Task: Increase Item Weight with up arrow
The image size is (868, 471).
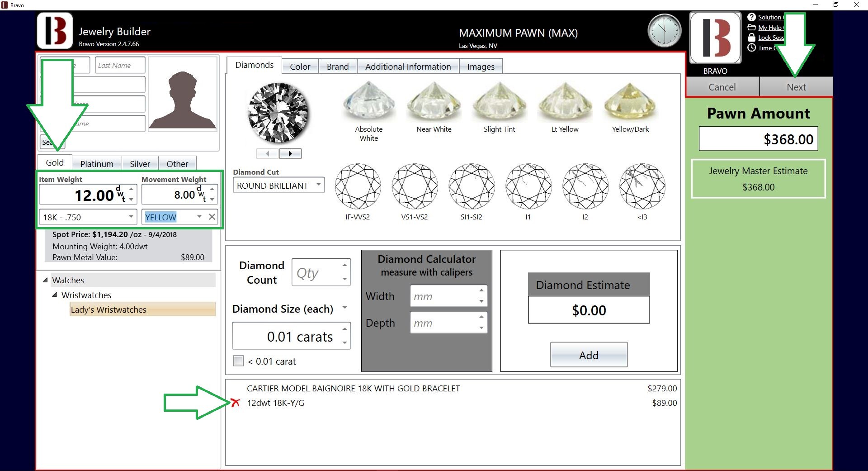Action: pyautogui.click(x=131, y=189)
